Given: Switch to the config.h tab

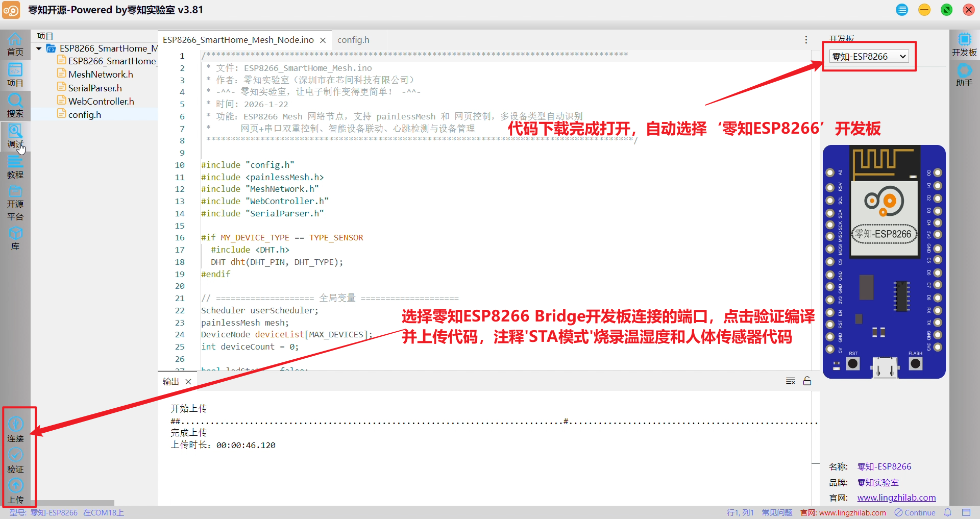Looking at the screenshot, I should click(x=353, y=40).
